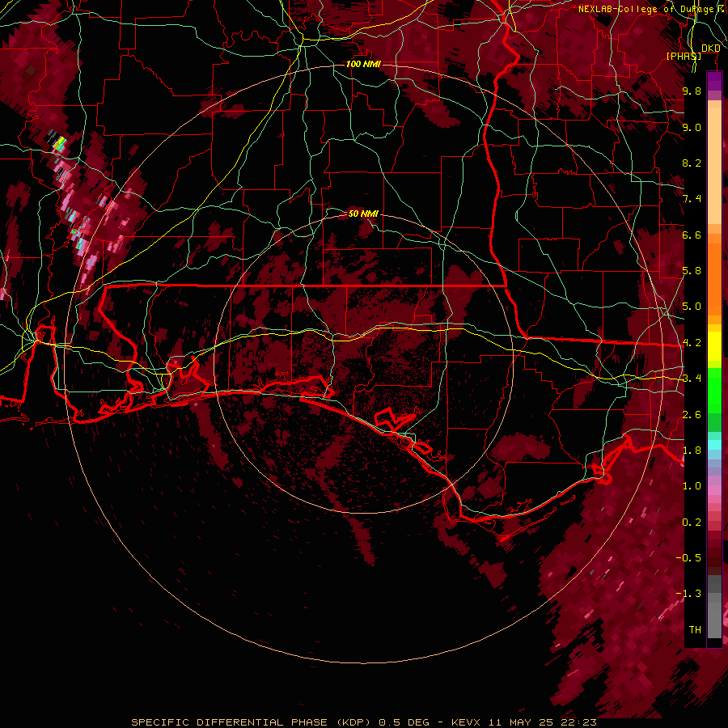Pick the cyan segment of the color bar
The width and height of the screenshot is (728, 728).
pyautogui.click(x=714, y=445)
